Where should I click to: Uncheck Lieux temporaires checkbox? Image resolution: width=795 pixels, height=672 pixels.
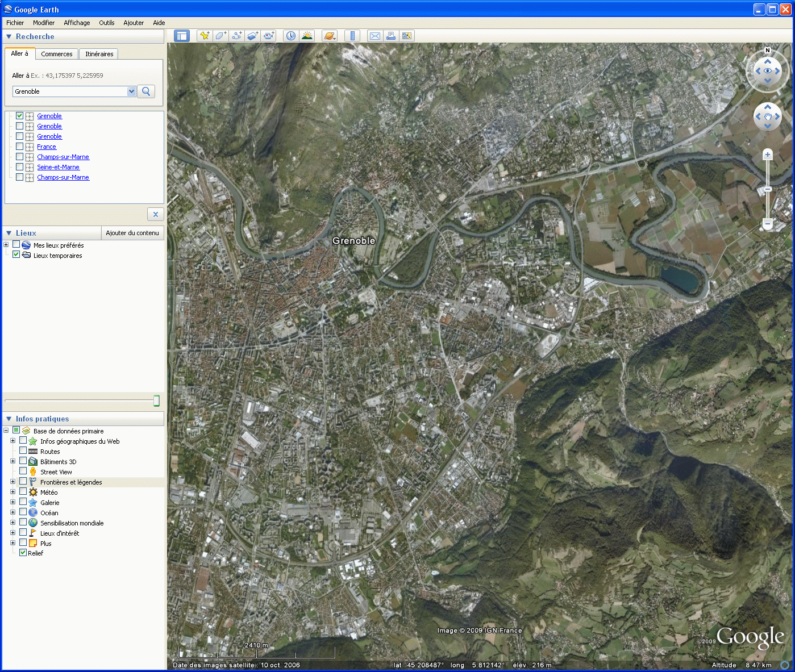(x=16, y=255)
